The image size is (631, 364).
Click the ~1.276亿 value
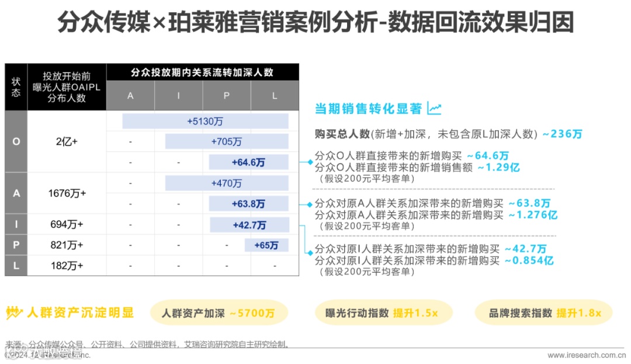[533, 215]
